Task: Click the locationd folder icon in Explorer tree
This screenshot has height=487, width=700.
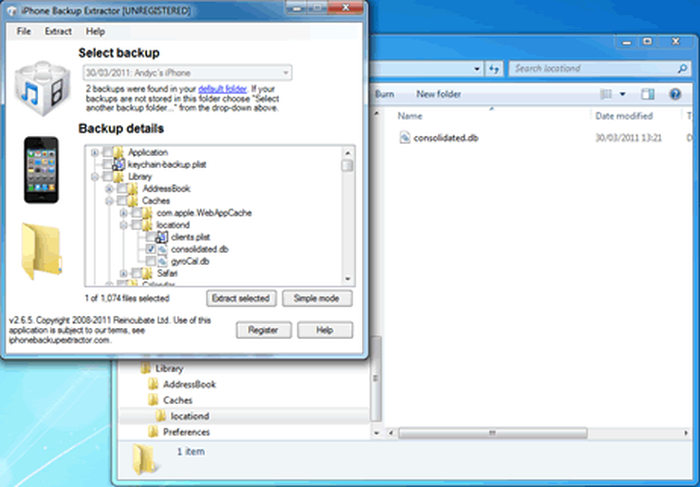Action: click(x=160, y=416)
